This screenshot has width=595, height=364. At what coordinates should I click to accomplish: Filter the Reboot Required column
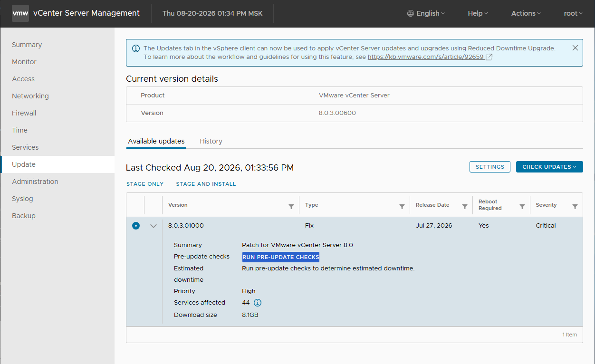[x=522, y=207]
